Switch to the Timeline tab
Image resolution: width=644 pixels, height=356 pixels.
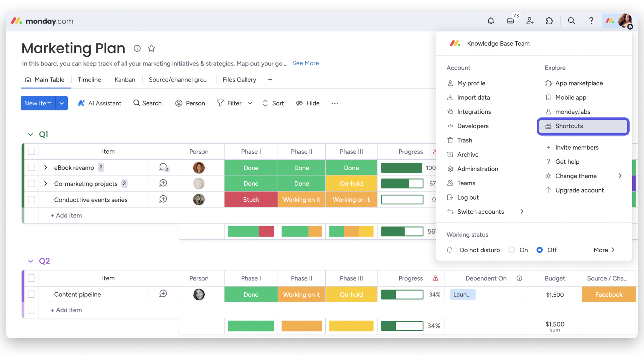coord(90,80)
